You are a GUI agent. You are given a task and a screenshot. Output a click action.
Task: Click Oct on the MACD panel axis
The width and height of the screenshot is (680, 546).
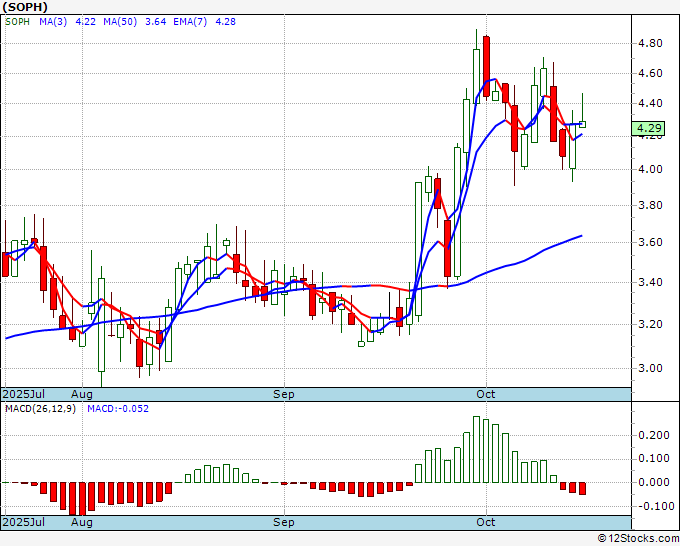tap(486, 522)
